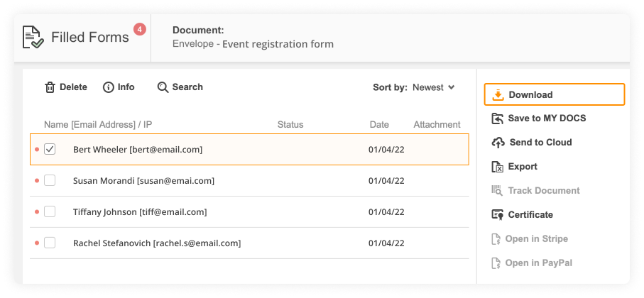Click the Sort by chevron arrow
644x298 pixels.
click(x=451, y=87)
